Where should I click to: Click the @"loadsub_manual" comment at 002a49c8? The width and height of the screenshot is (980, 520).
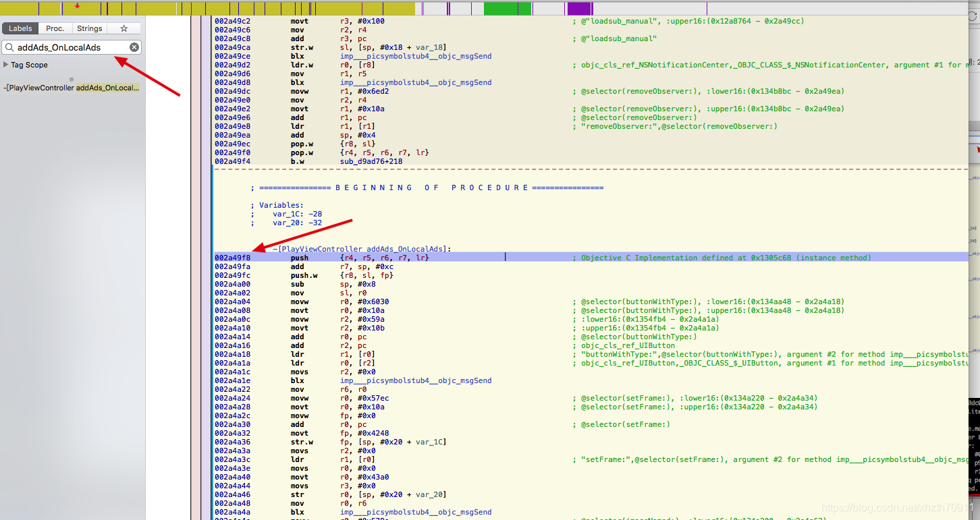(614, 38)
